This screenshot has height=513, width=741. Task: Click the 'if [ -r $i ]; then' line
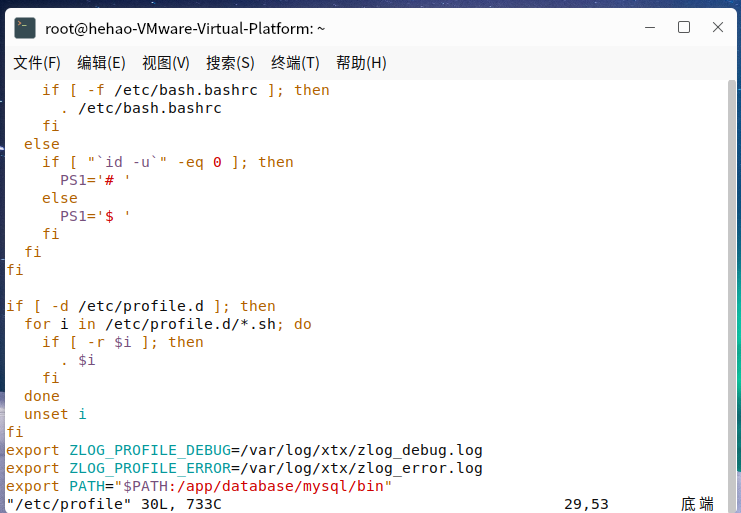(x=123, y=342)
